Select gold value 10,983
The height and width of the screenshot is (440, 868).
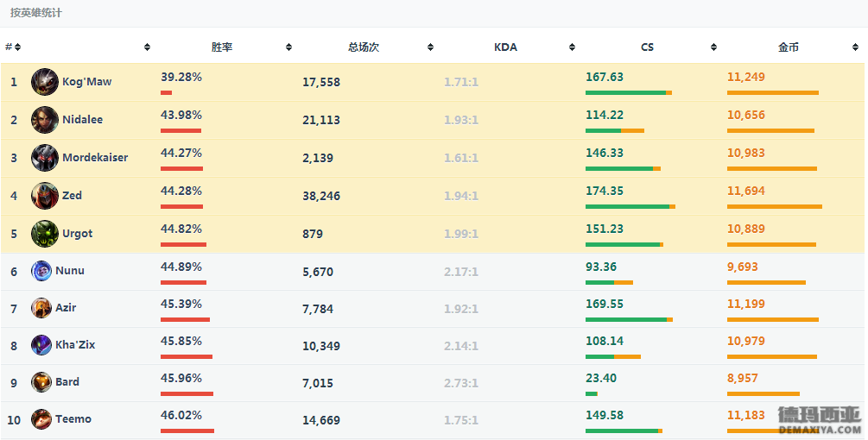click(746, 153)
